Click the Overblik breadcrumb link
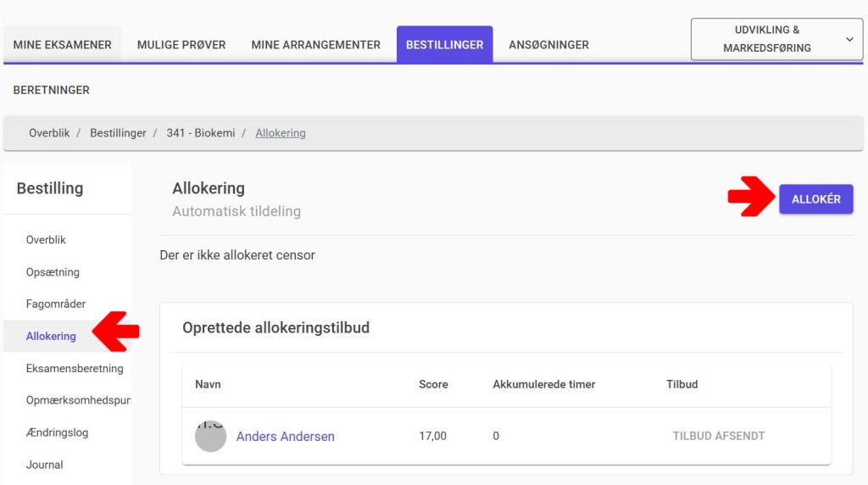The image size is (868, 485). 49,133
